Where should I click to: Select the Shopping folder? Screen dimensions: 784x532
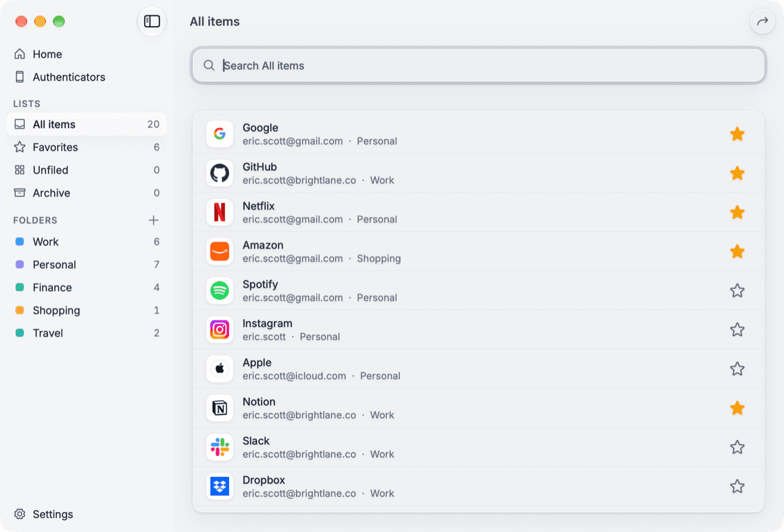pyautogui.click(x=86, y=310)
